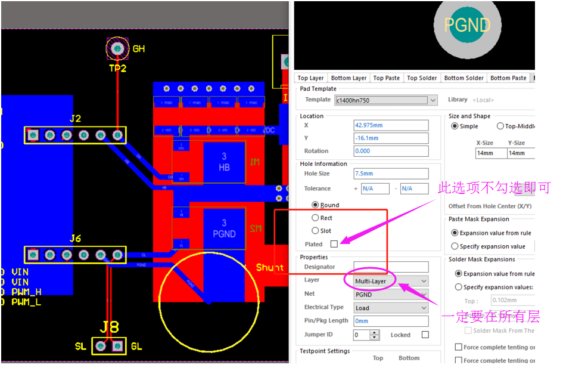Edit the Rotation value field
The height and width of the screenshot is (377, 588).
[391, 151]
